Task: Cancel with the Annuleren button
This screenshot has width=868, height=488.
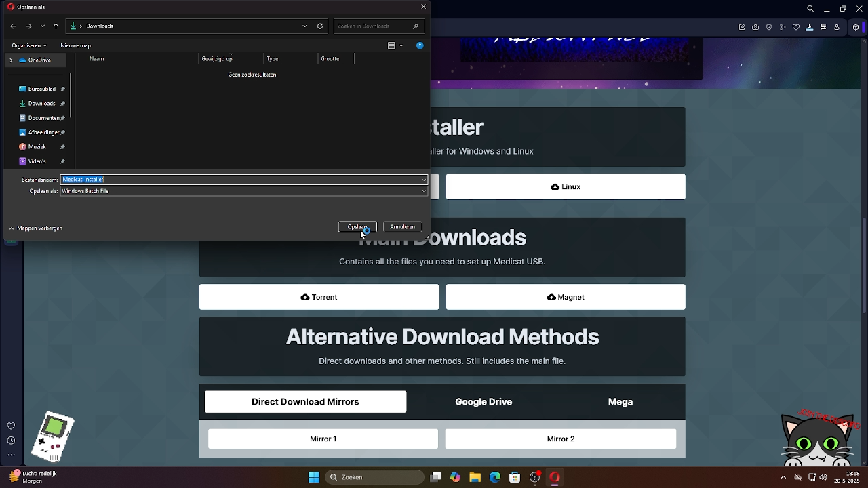Action: click(403, 227)
